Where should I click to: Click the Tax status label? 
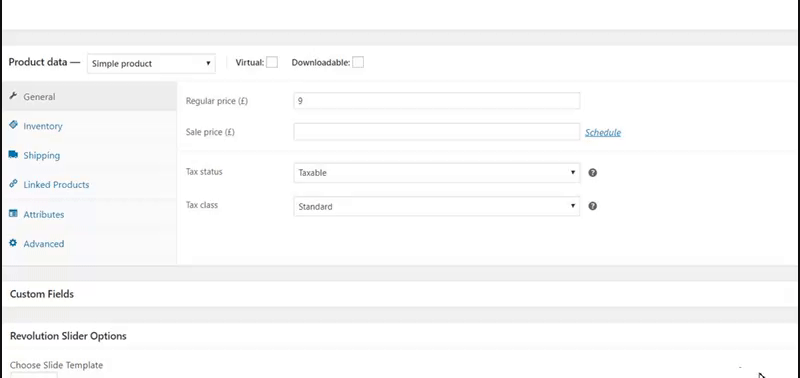point(204,172)
